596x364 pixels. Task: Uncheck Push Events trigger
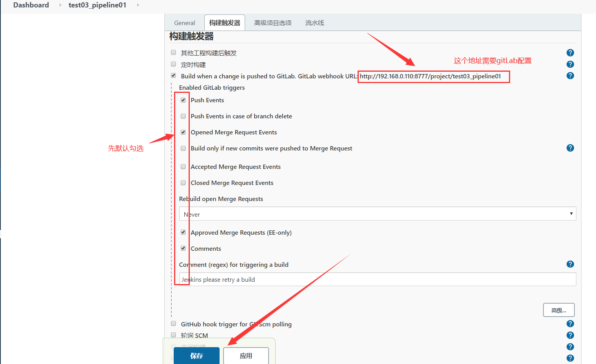[183, 100]
